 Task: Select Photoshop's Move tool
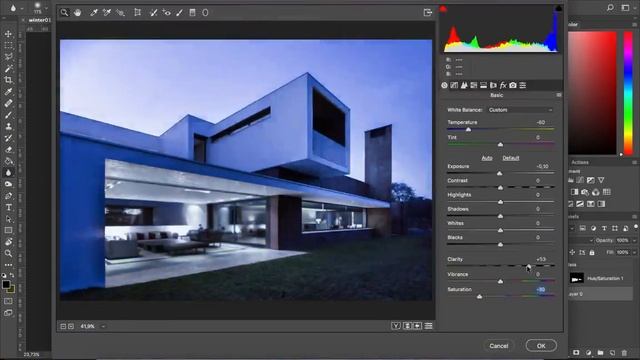(x=8, y=34)
